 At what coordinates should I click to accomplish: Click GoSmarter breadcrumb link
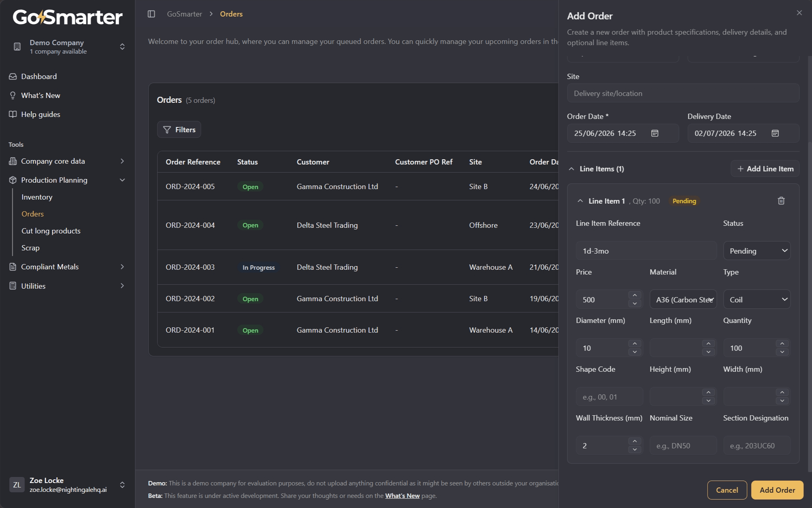tap(184, 14)
